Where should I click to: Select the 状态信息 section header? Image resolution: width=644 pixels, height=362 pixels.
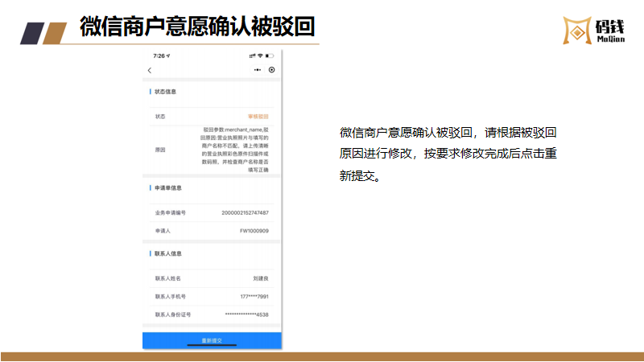pos(166,92)
